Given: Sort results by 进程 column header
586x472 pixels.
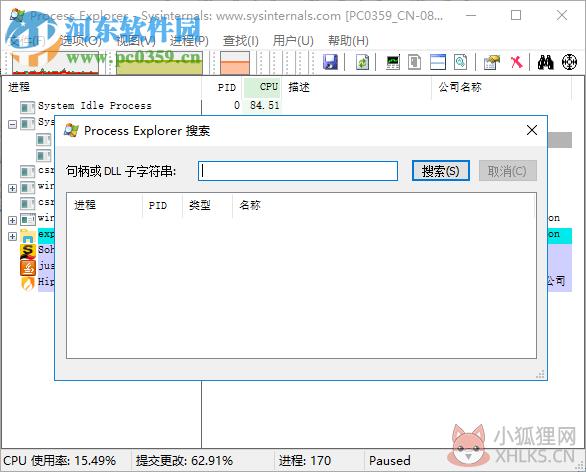Looking at the screenshot, I should tap(104, 205).
